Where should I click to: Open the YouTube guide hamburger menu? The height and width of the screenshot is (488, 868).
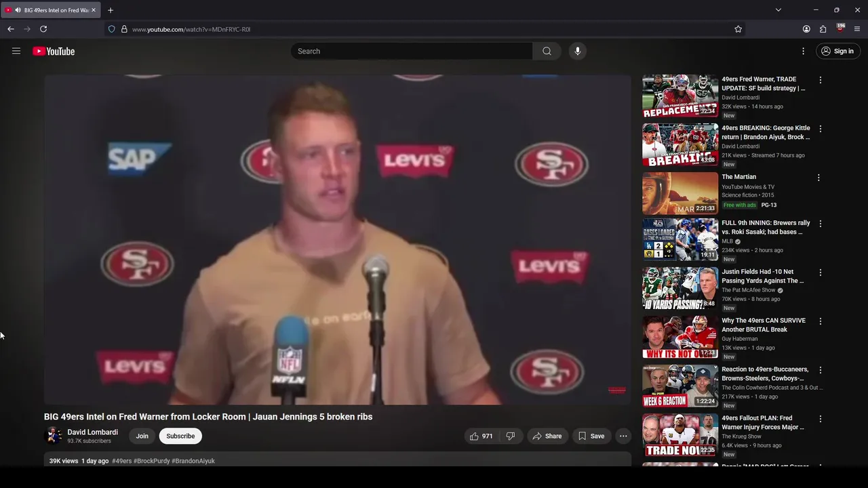[16, 51]
